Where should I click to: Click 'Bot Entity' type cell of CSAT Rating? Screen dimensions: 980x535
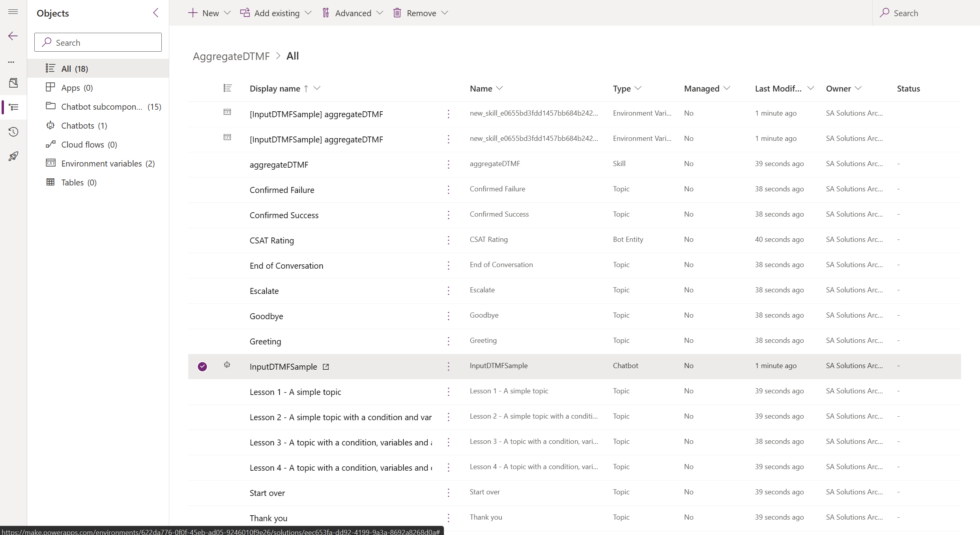[628, 239]
